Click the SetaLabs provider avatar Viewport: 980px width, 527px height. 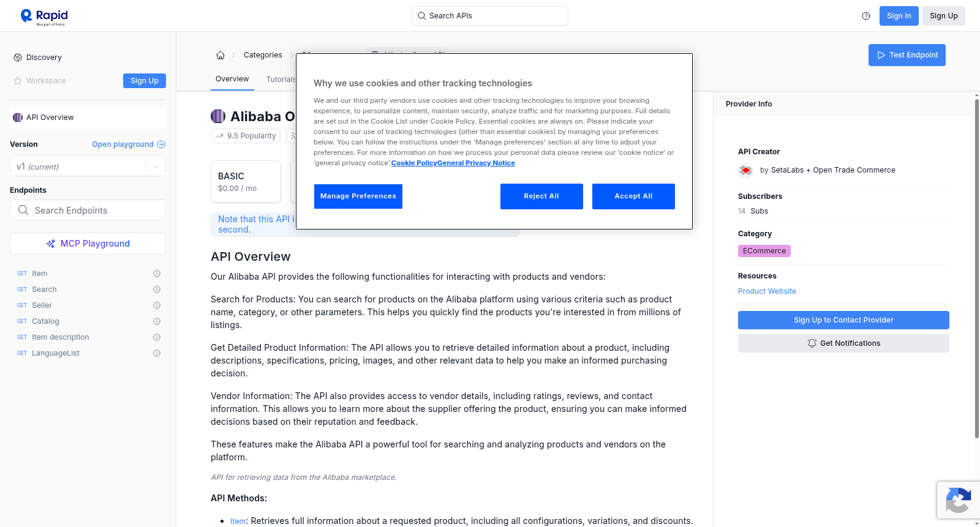pos(745,170)
